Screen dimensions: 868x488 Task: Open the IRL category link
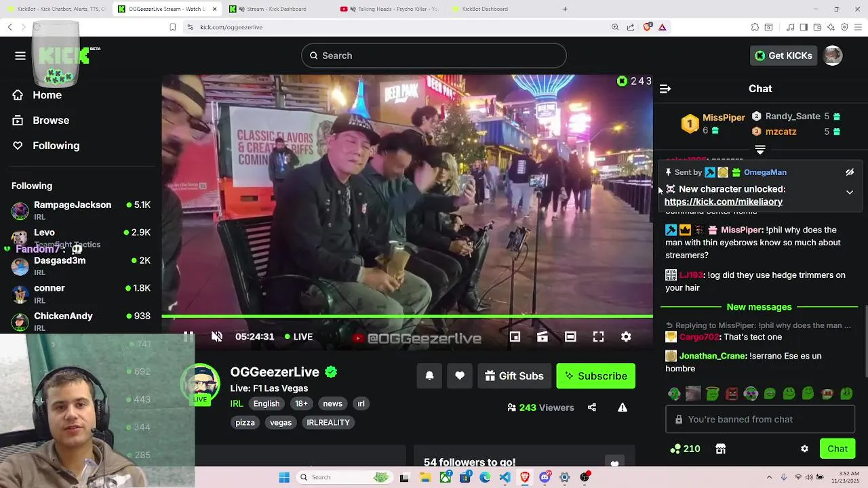[237, 403]
